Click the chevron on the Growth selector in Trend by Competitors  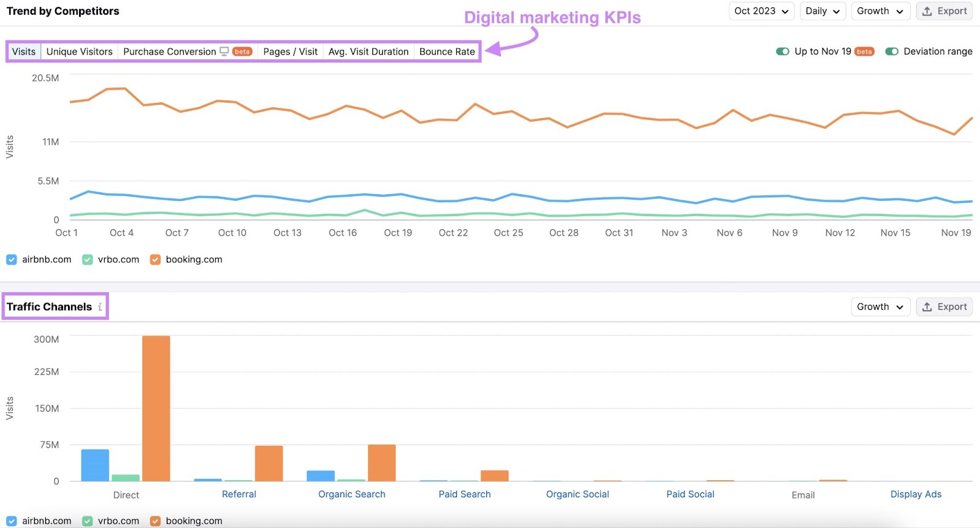coord(900,12)
